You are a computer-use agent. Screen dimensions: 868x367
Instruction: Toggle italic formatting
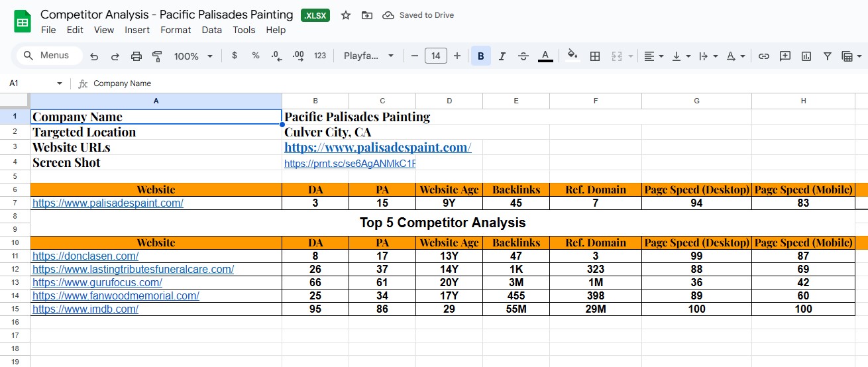click(x=502, y=56)
